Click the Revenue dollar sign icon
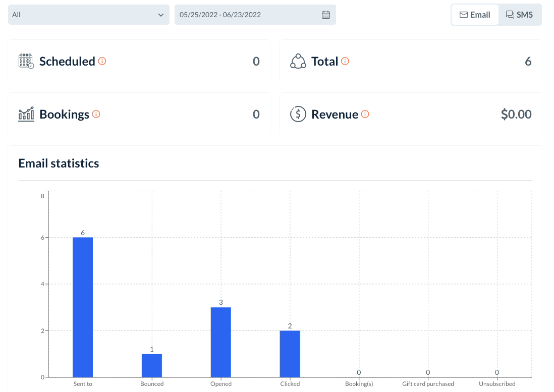The width and height of the screenshot is (554, 392). pyautogui.click(x=298, y=114)
